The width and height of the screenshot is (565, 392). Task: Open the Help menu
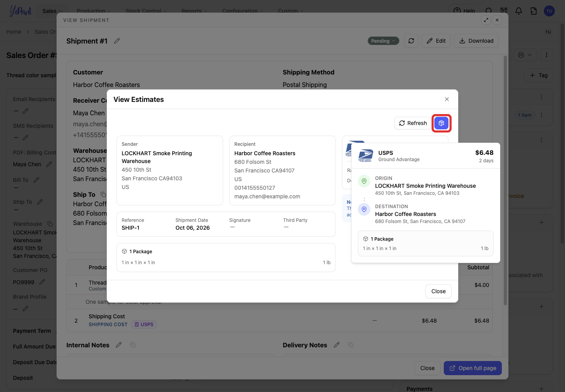[x=465, y=11]
